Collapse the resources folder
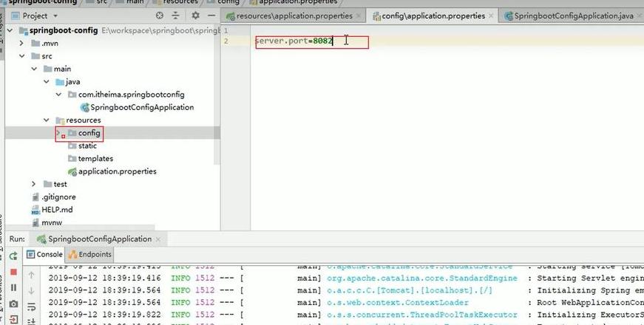Screen dimensions: 644x325 point(46,120)
